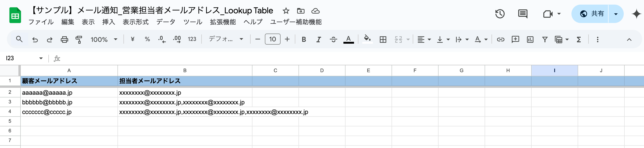Screen dimensions: 644x148
Task: Open the 表示 menu
Action: click(x=88, y=22)
